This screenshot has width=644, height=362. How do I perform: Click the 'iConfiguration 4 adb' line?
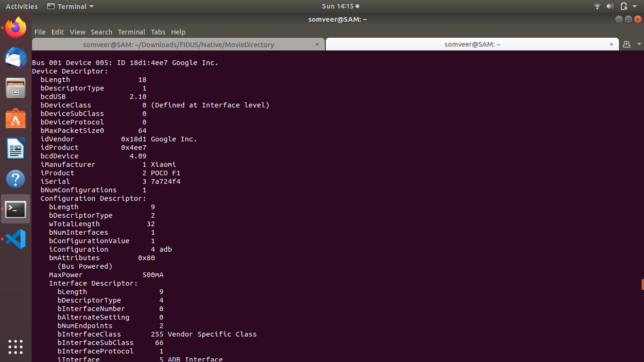[x=110, y=249]
